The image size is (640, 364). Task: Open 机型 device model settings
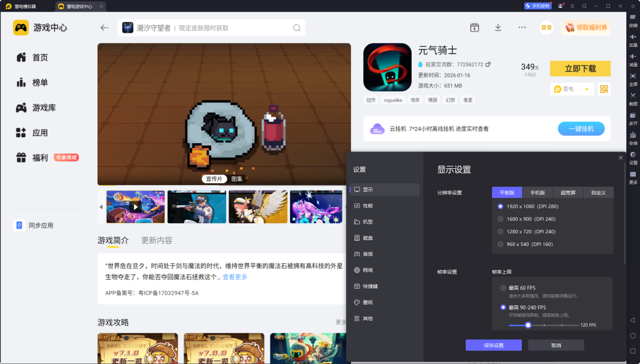384,222
